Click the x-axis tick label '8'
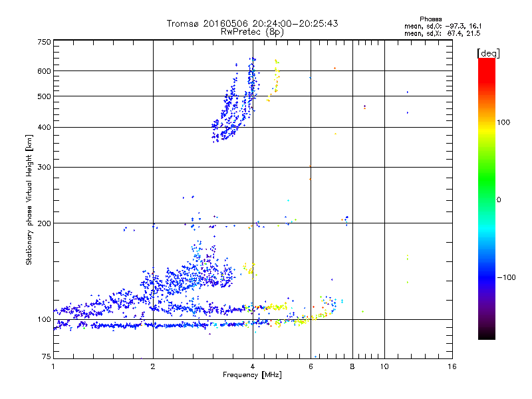 (352, 366)
